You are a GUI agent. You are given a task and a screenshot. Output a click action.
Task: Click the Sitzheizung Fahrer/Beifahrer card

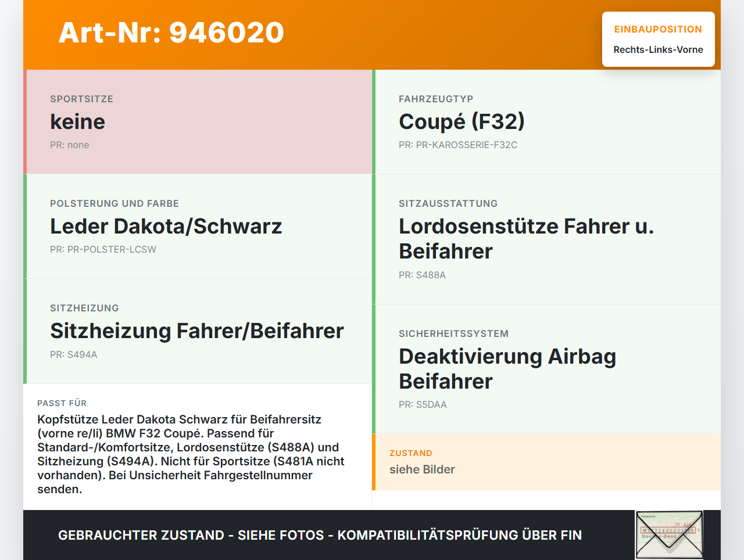tap(198, 331)
